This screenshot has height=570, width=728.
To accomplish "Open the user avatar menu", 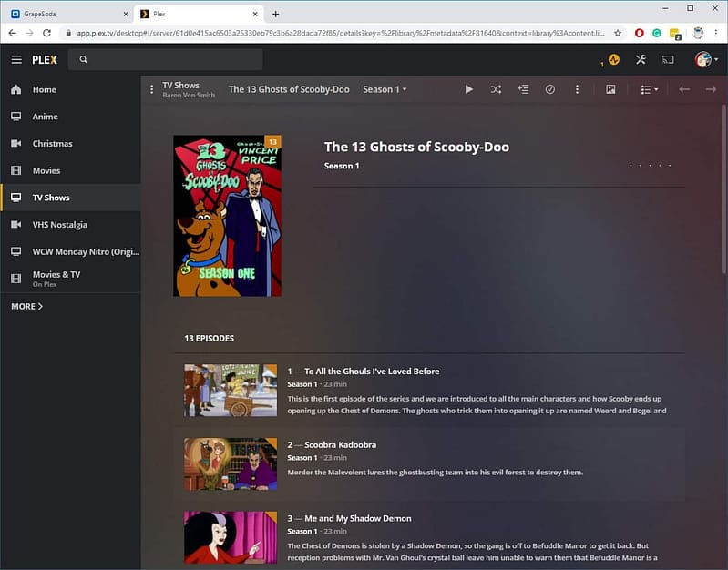I will (706, 59).
